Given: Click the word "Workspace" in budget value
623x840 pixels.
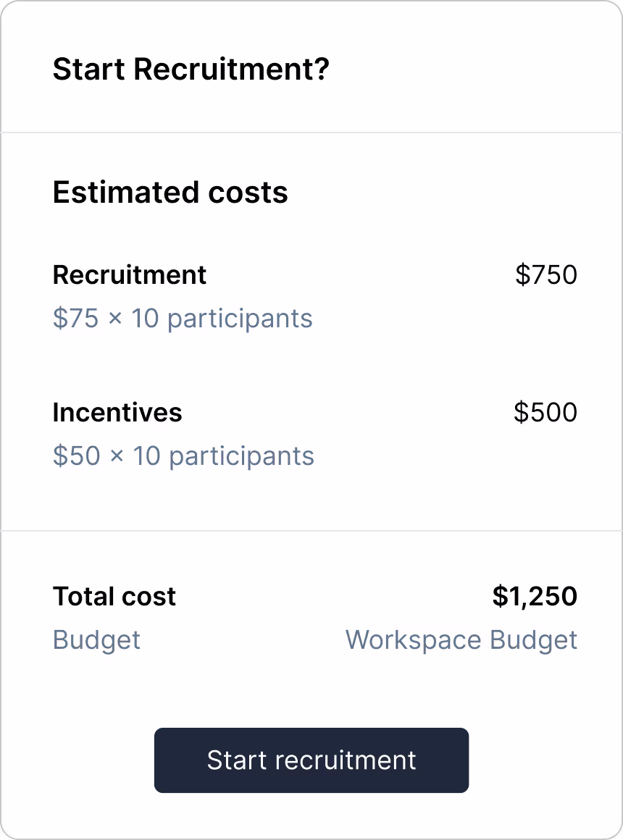Looking at the screenshot, I should [414, 640].
